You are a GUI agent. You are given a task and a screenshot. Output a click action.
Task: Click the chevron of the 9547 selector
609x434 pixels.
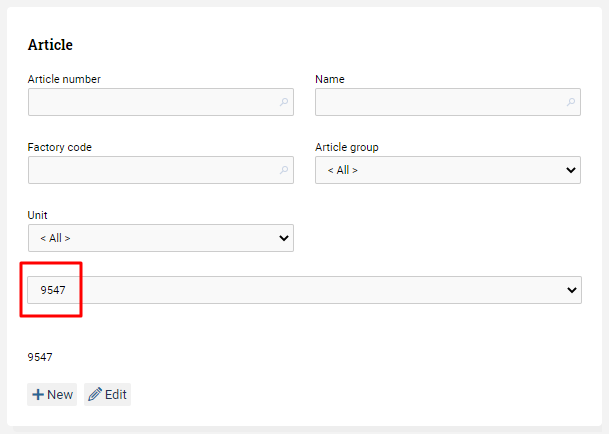point(571,290)
